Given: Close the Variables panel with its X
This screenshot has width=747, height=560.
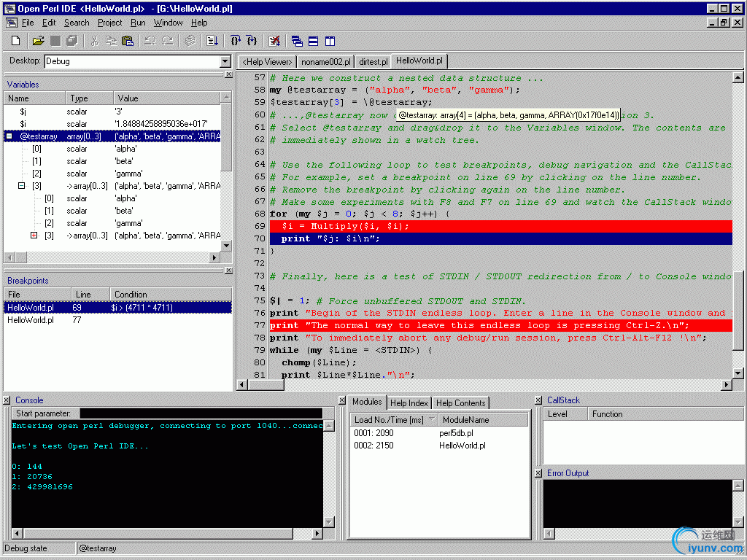Looking at the screenshot, I should [228, 74].
